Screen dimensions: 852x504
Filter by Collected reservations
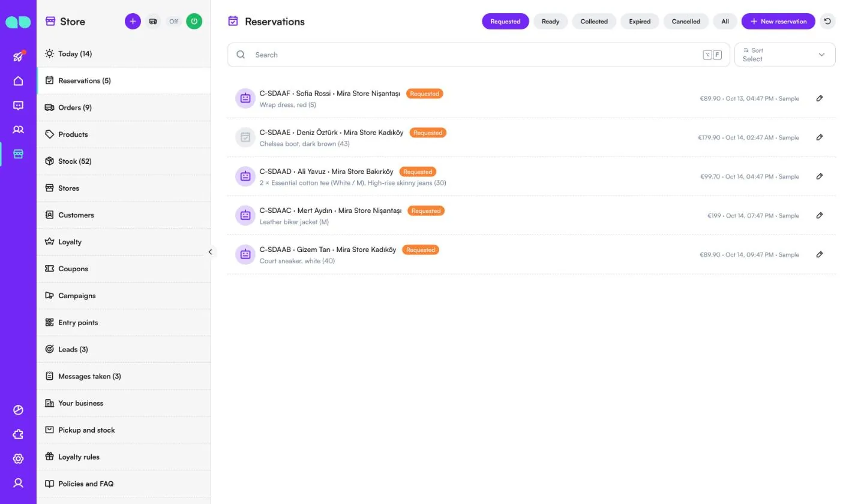(594, 21)
